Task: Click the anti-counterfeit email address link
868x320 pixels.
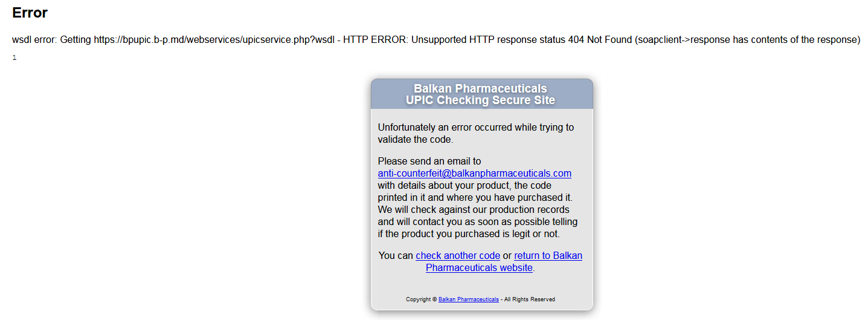Action: [x=474, y=174]
